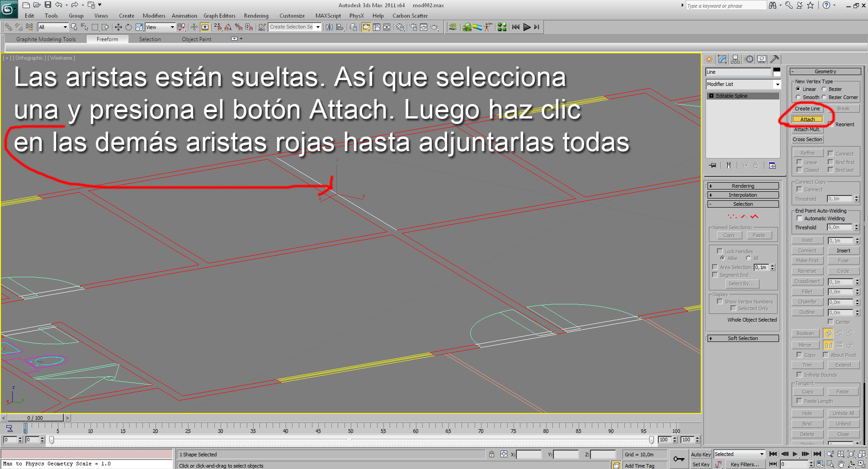
Task: Expand the Interpolation rollout
Action: pos(743,195)
